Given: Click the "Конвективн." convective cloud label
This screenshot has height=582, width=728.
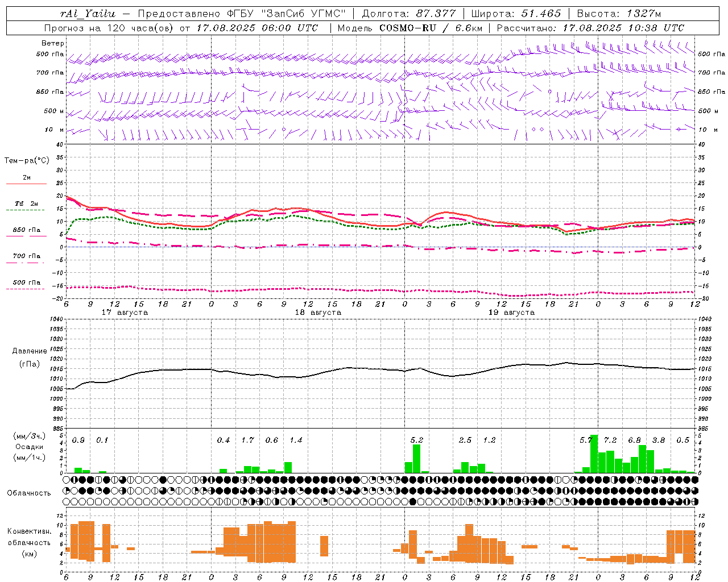Looking at the screenshot, I should (x=29, y=531).
